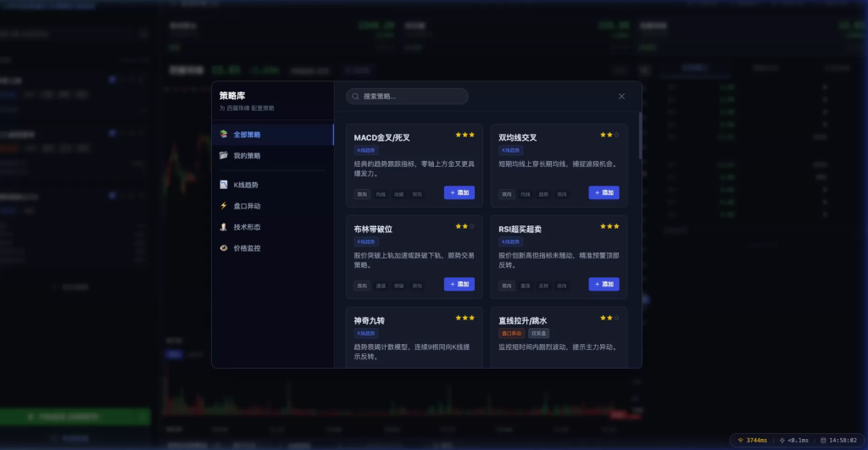The height and width of the screenshot is (450, 868).
Task: Click the orange 盘口异动 tag on 直线拉升/跳水
Action: click(511, 333)
